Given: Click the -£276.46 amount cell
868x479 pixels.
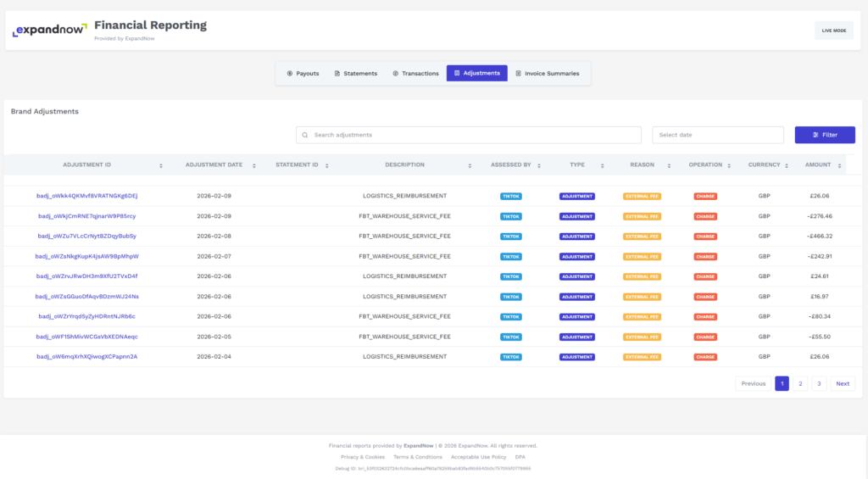Looking at the screenshot, I should pos(820,216).
